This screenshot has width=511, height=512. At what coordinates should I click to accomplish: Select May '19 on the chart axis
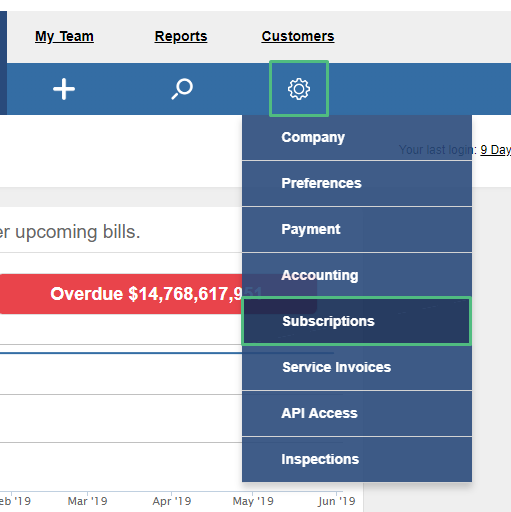point(253,501)
